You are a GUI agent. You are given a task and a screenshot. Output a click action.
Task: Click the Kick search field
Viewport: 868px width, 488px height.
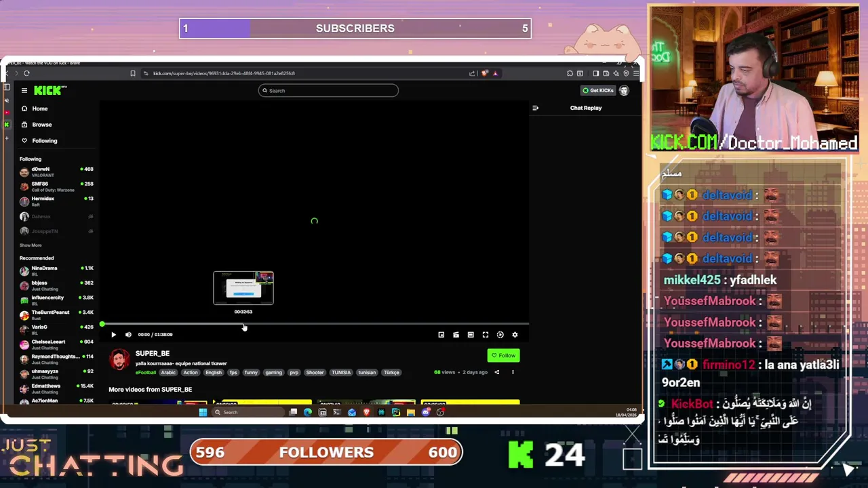coord(328,90)
